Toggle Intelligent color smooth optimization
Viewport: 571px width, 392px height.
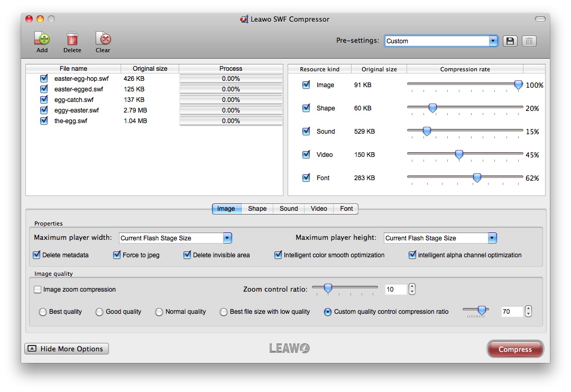[278, 255]
